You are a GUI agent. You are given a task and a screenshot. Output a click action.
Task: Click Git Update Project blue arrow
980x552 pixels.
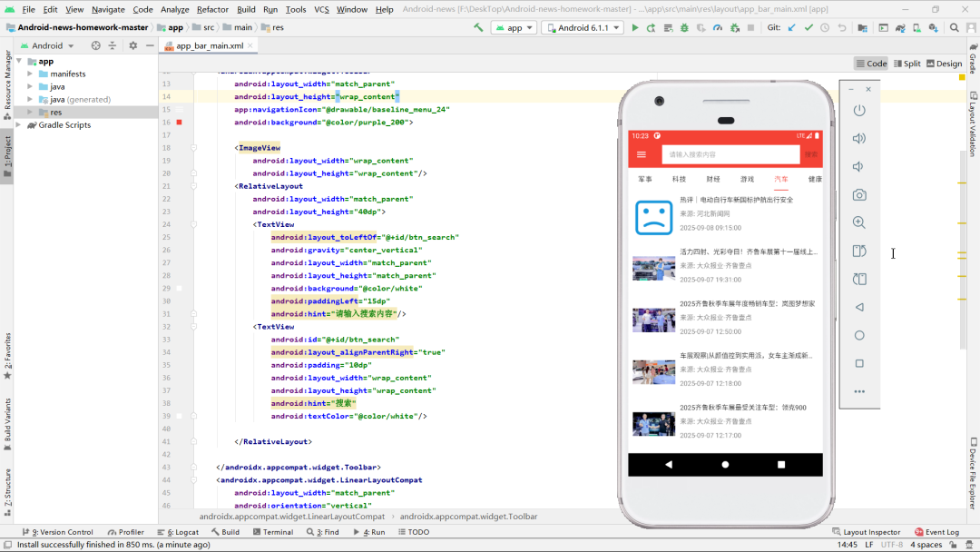tap(792, 27)
